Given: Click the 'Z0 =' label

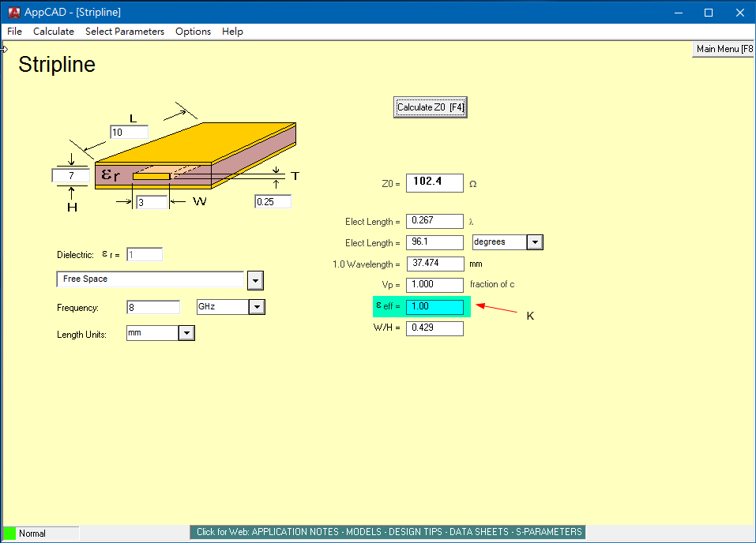Looking at the screenshot, I should (x=391, y=184).
